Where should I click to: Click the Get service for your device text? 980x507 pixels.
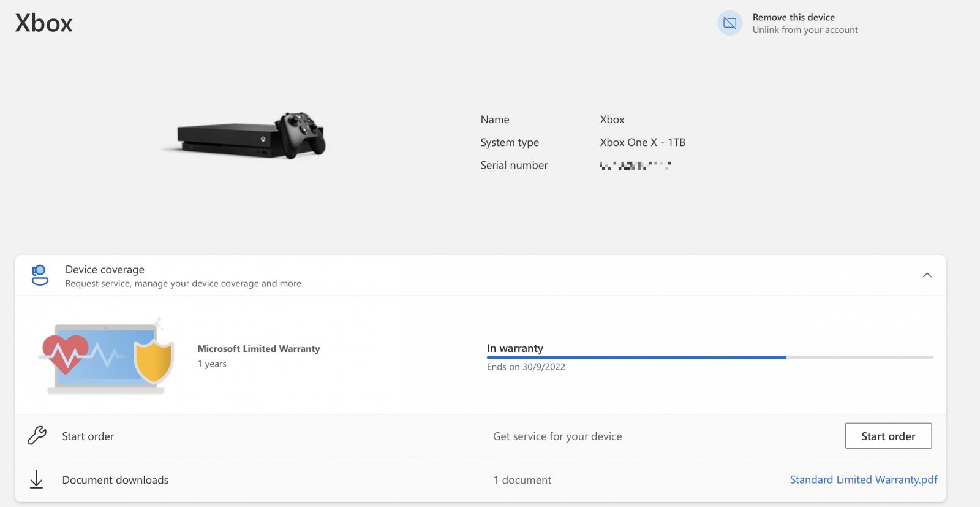click(557, 436)
